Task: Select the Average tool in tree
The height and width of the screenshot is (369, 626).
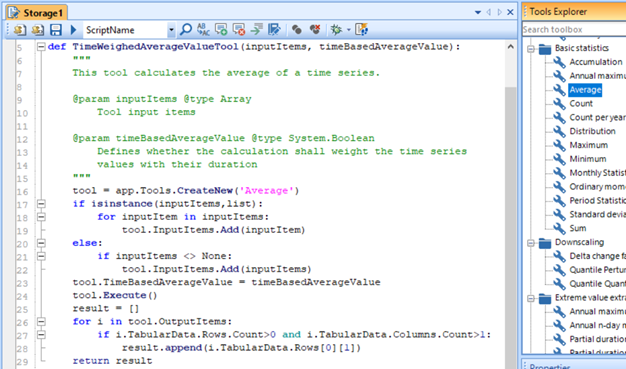Action: [585, 90]
